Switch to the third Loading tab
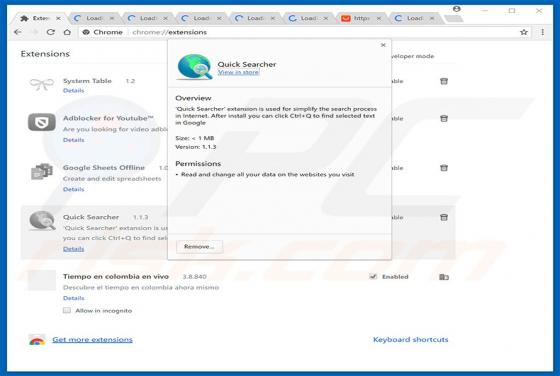The width and height of the screenshot is (560, 376). click(201, 18)
